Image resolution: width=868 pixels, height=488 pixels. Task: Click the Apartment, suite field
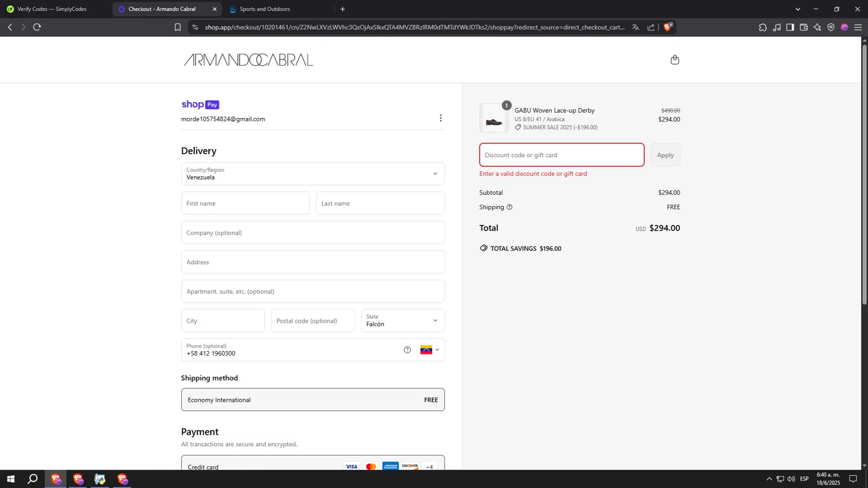pyautogui.click(x=312, y=291)
